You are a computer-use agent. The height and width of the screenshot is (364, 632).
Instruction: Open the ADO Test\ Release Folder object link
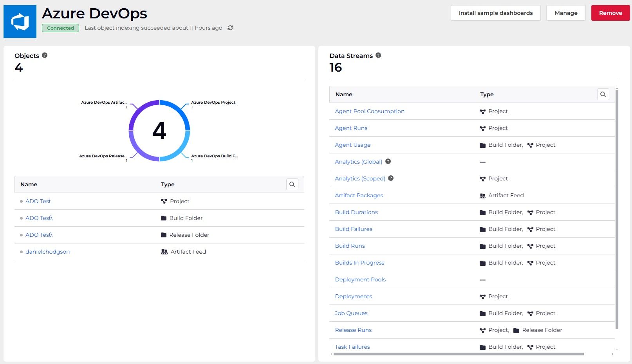39,235
